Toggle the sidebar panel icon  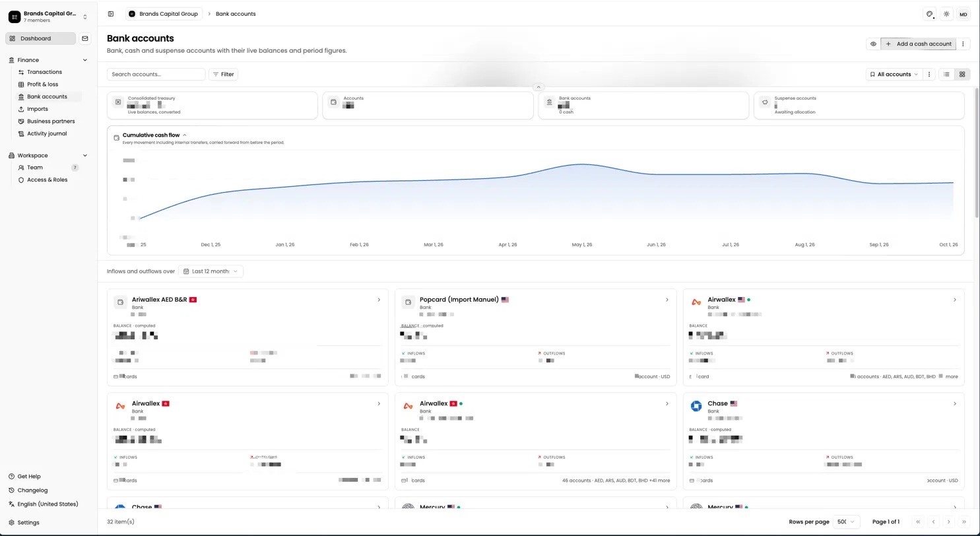point(111,14)
